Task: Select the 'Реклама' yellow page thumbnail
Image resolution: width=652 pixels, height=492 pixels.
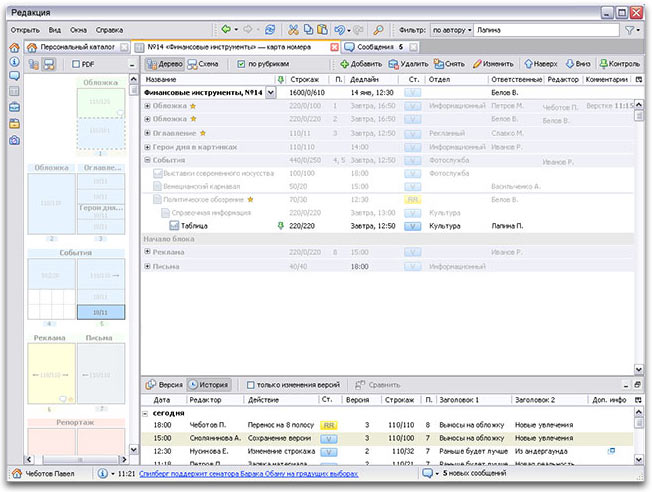Action: coord(50,373)
